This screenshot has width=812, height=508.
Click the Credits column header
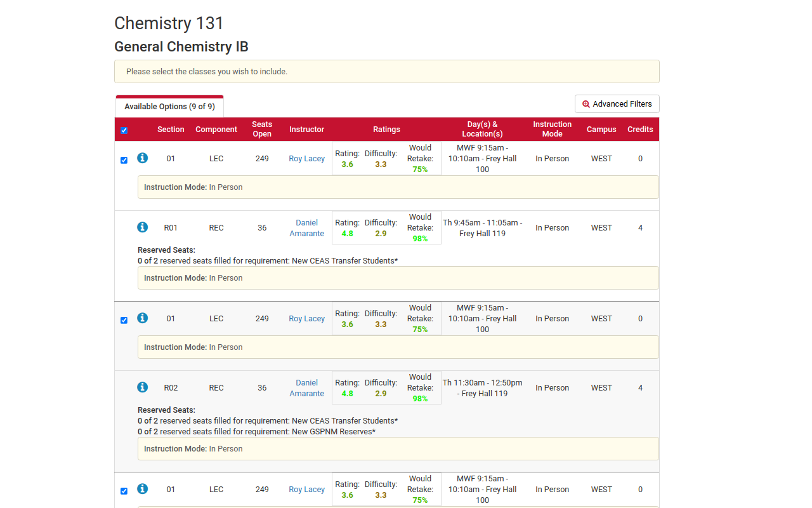(640, 129)
